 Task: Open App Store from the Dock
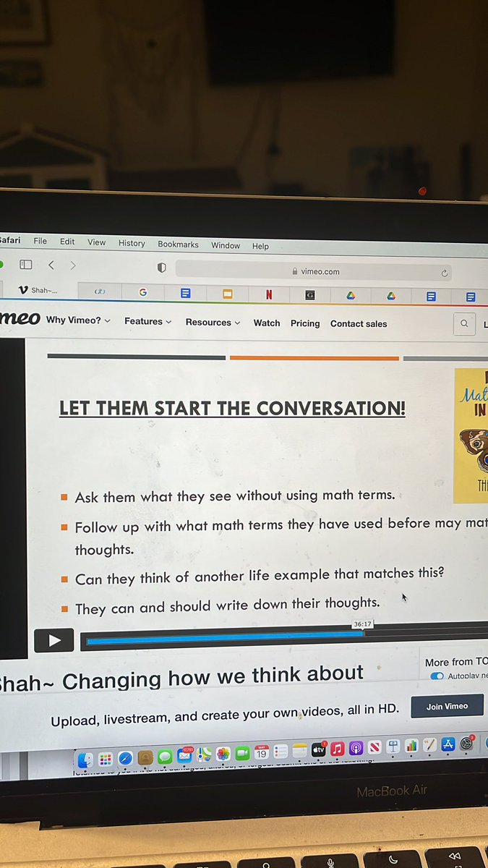[448, 744]
